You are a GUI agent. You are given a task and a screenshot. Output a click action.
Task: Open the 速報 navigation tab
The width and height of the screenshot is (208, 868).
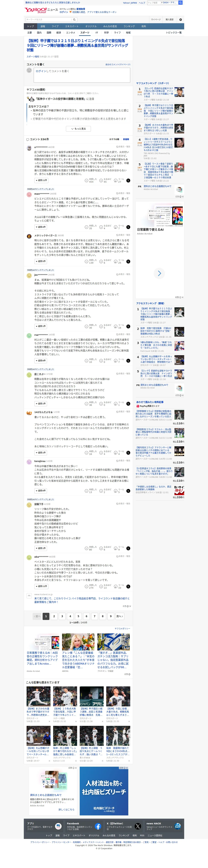tap(43, 26)
